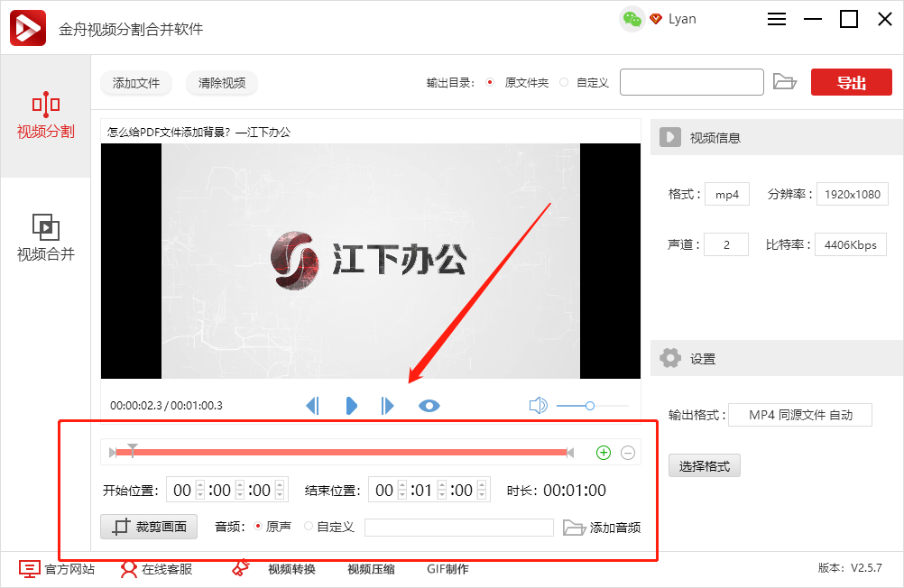
Task: Step to the previous frame
Action: pyautogui.click(x=312, y=406)
